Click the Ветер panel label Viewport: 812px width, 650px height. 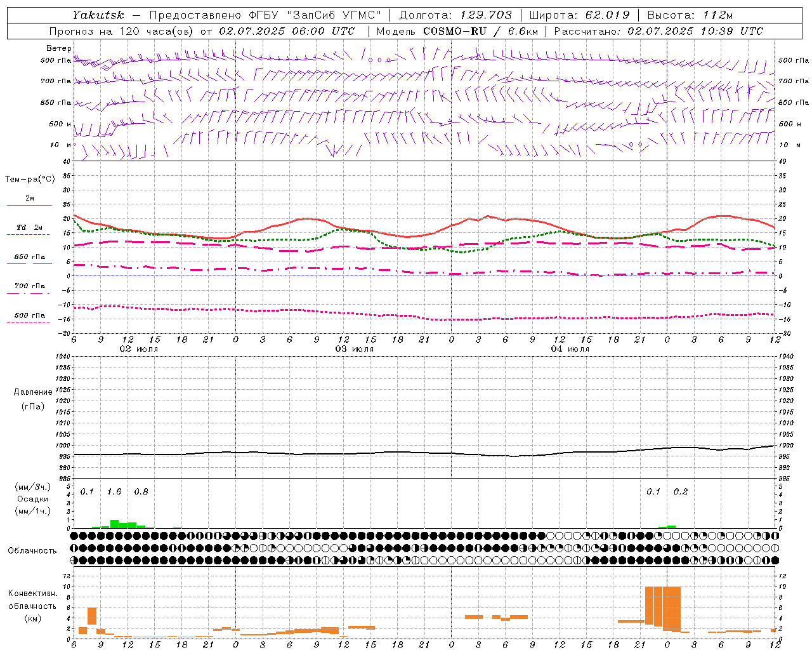pos(59,48)
